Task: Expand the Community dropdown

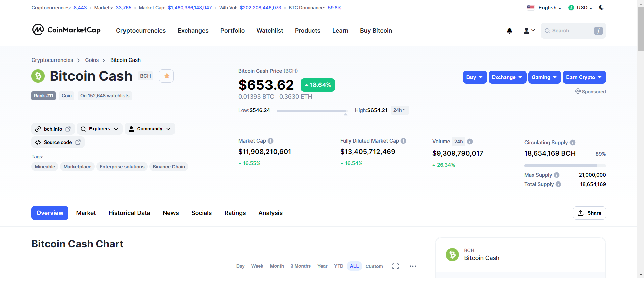Action: point(150,129)
